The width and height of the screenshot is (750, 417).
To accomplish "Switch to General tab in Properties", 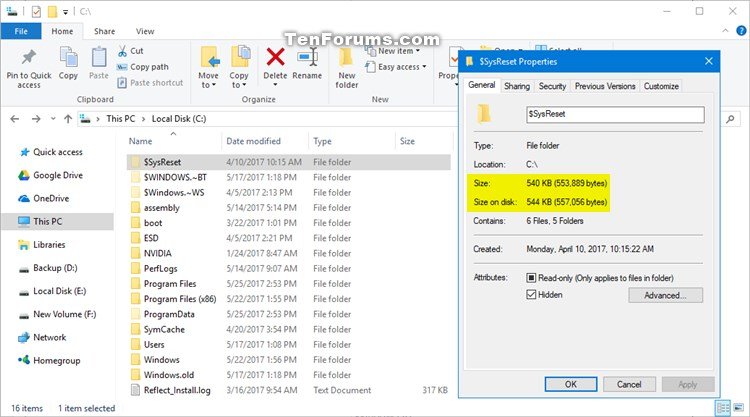I will (481, 85).
